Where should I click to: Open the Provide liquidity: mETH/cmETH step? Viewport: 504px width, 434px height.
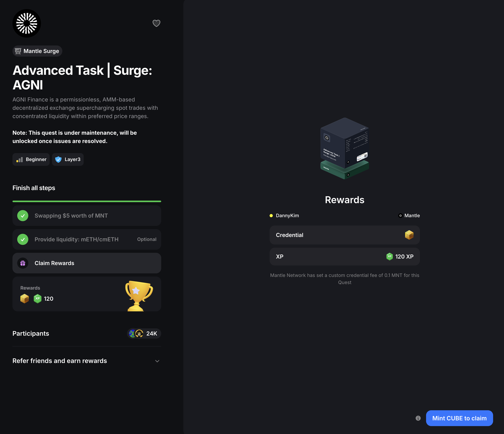(x=76, y=239)
